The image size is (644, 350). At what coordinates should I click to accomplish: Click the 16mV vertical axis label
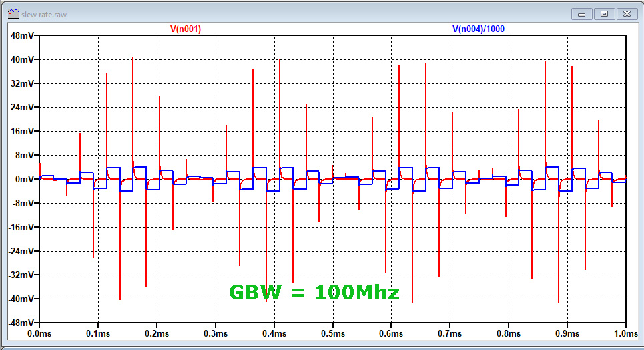click(x=22, y=131)
